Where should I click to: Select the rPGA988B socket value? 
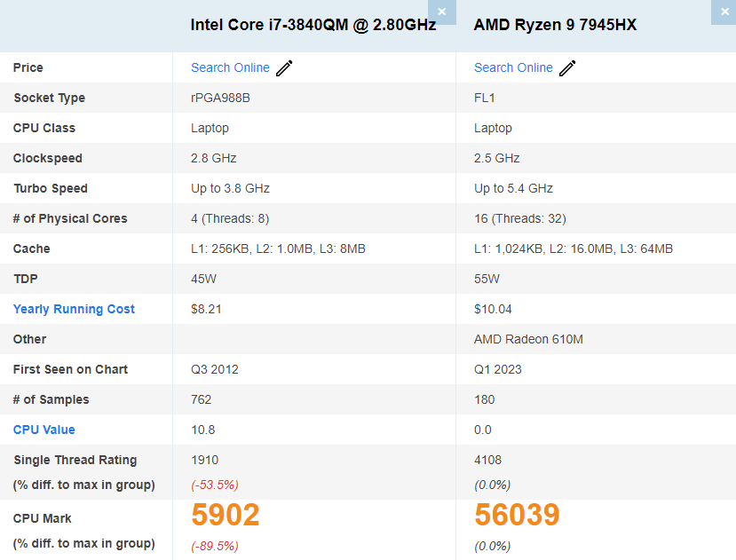pos(220,98)
